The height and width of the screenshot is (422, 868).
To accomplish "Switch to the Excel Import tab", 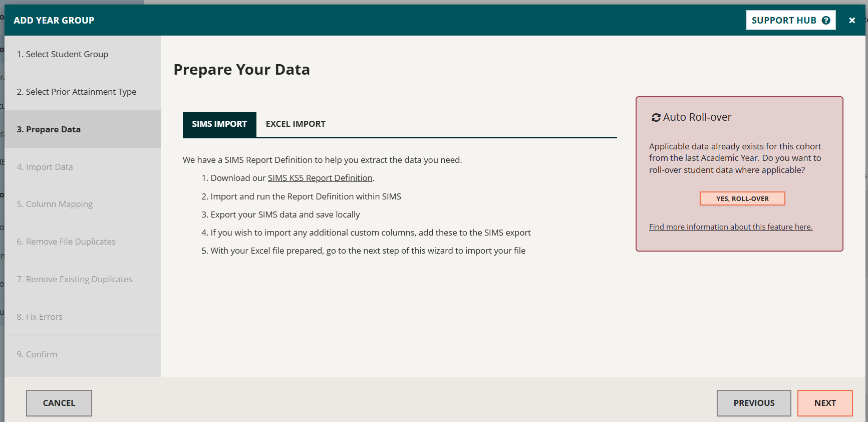I will [296, 124].
